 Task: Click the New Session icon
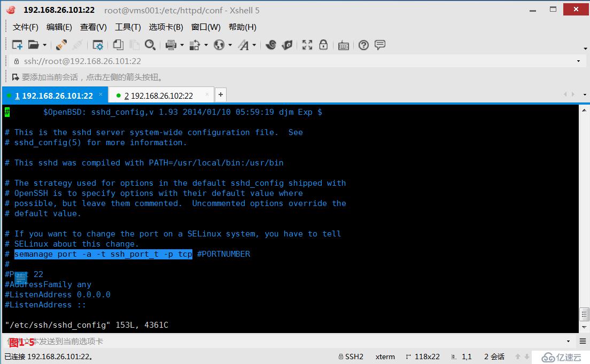click(17, 45)
